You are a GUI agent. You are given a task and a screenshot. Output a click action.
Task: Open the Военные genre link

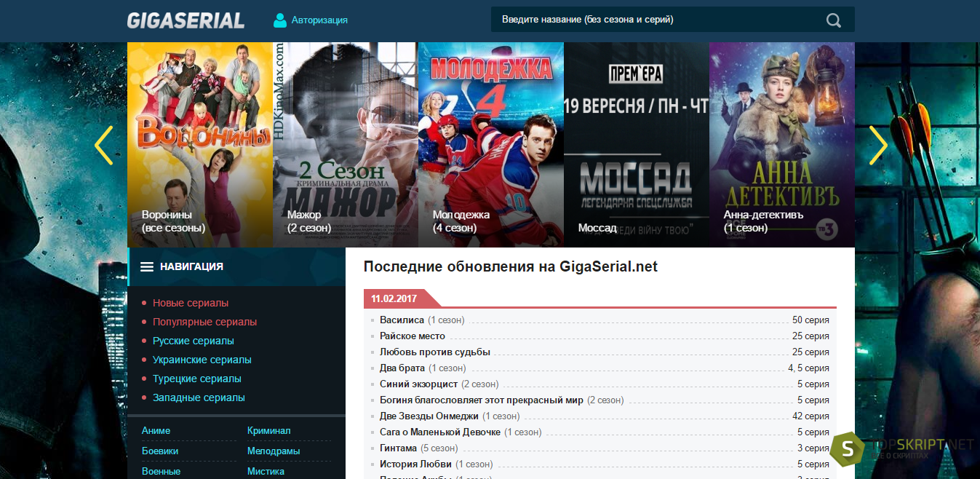(161, 471)
